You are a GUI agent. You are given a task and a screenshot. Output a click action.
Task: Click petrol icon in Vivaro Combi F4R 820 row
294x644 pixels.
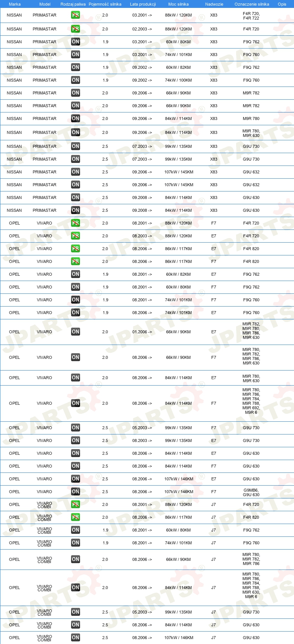76,517
